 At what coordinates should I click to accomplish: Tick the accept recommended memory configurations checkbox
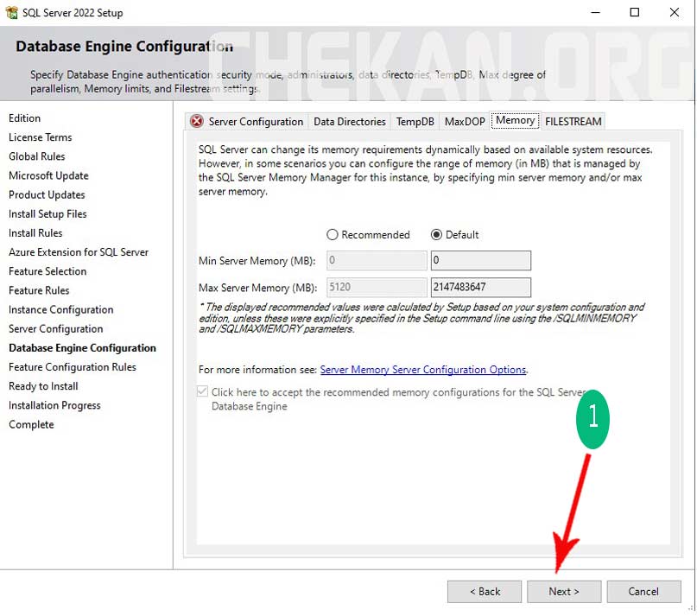point(202,391)
